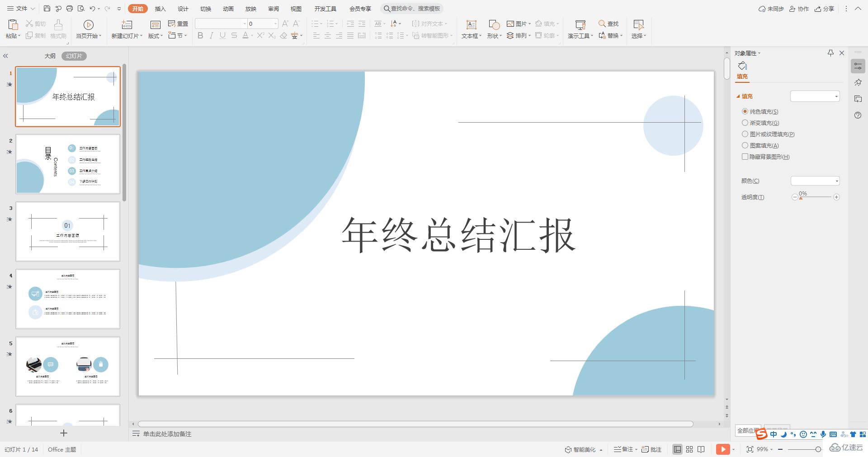Image resolution: width=868 pixels, height=457 pixels.
Task: Collapse the slide panel with double-chevron icon
Action: coord(5,56)
